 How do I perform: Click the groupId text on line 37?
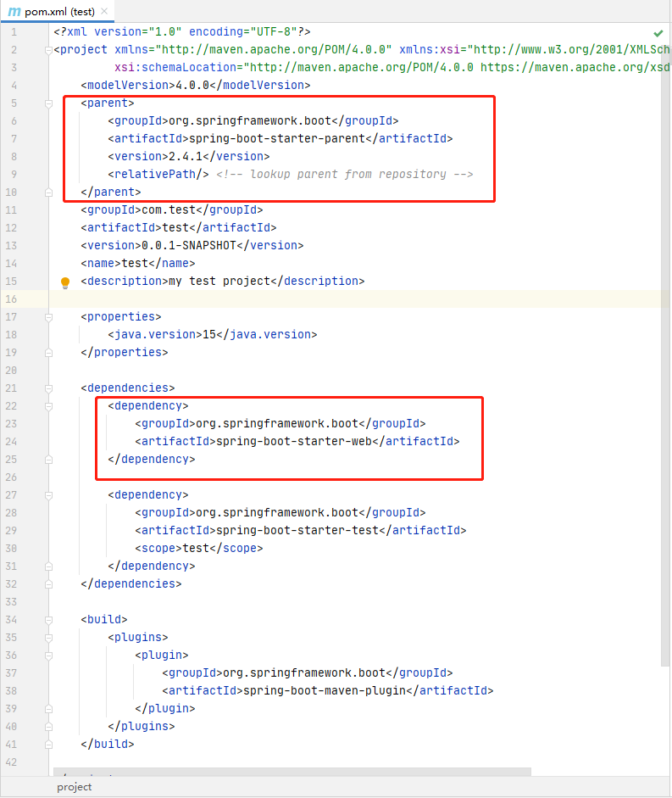pos(304,672)
